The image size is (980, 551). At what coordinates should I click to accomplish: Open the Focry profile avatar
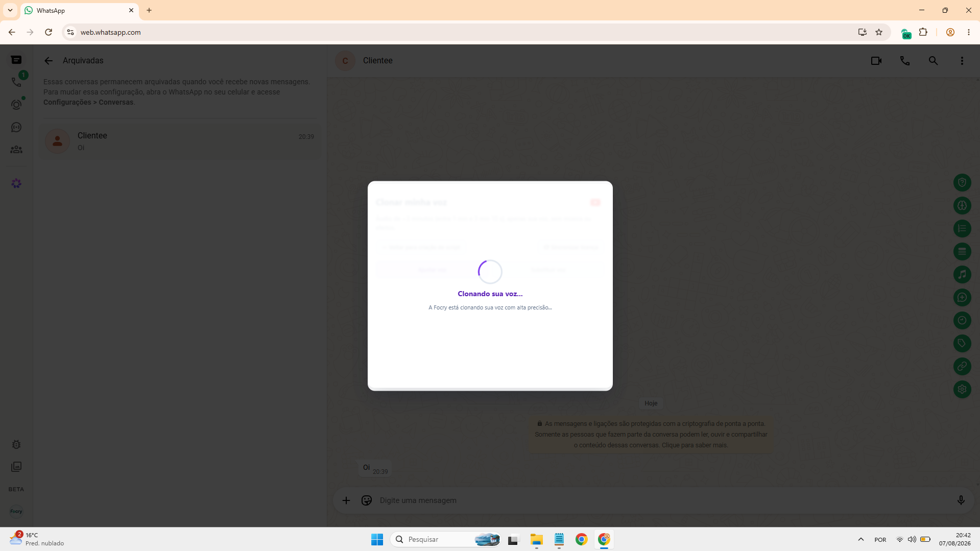[16, 511]
